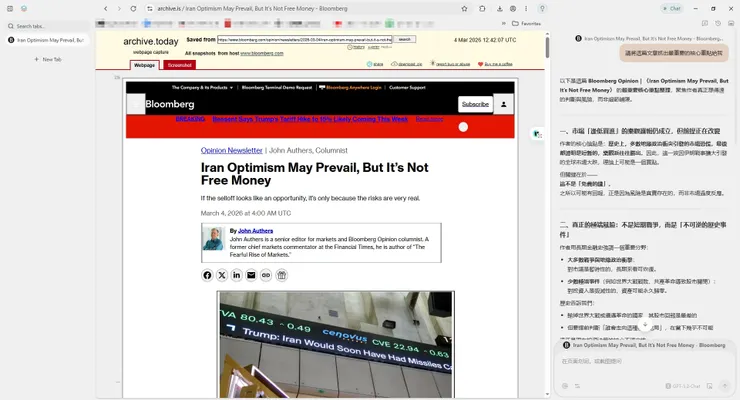740x400 pixels.
Task: Open Customer Support in the Bloomberg top bar
Action: [x=407, y=87]
